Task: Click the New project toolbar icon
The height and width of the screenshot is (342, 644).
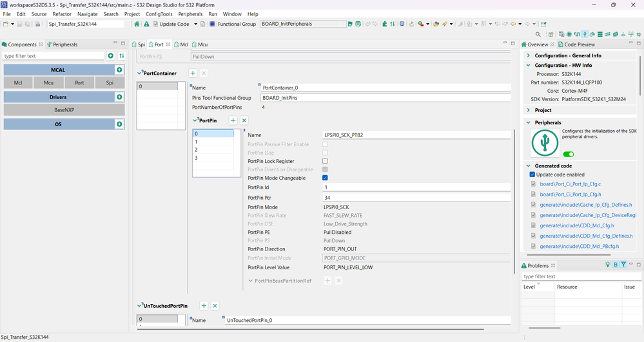Action: (x=6, y=24)
